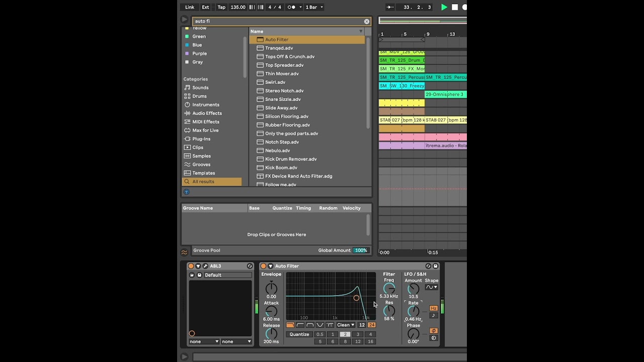Open second ABL3 none dropdown

tap(236, 341)
